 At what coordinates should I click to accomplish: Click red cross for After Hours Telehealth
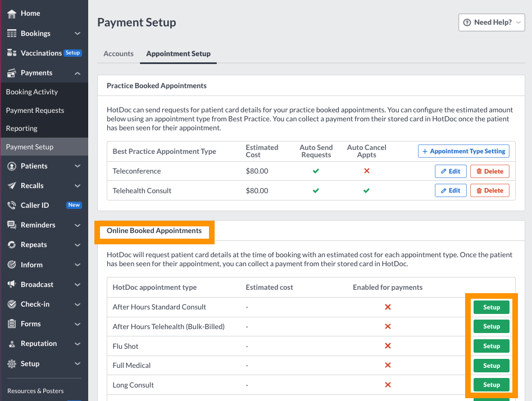388,326
